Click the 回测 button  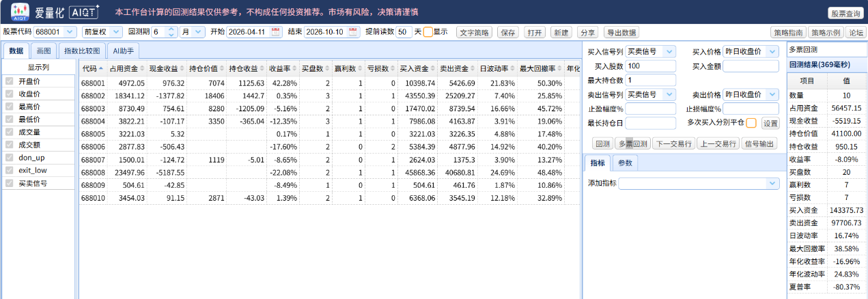coord(602,143)
